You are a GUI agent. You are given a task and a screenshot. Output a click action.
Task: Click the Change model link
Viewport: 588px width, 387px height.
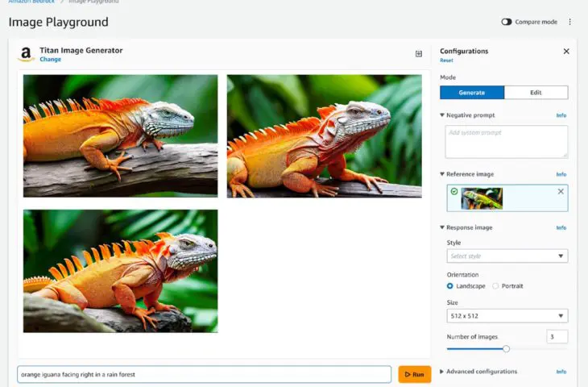click(x=50, y=60)
